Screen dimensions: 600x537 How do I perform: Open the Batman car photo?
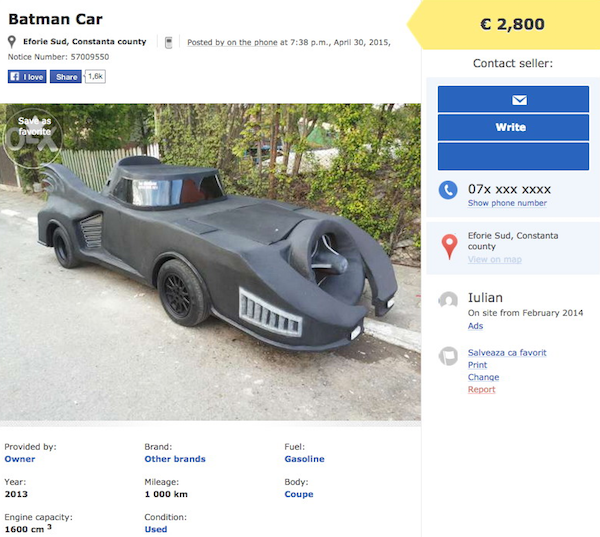click(210, 260)
